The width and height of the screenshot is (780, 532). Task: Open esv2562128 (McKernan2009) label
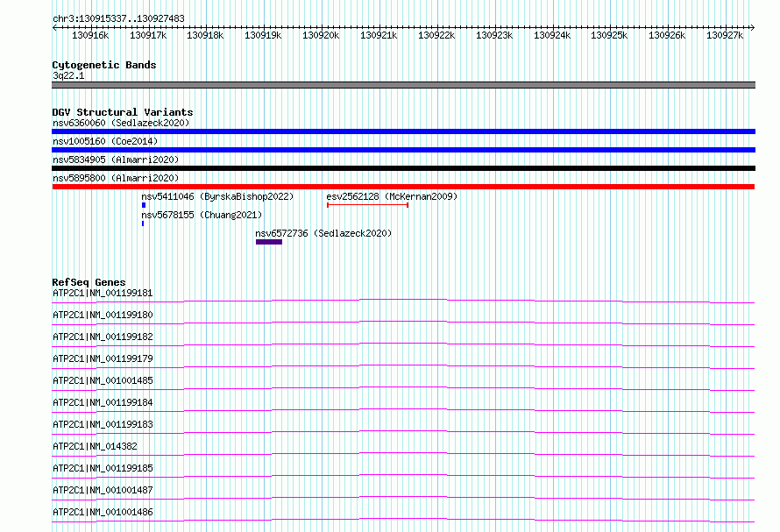click(392, 196)
